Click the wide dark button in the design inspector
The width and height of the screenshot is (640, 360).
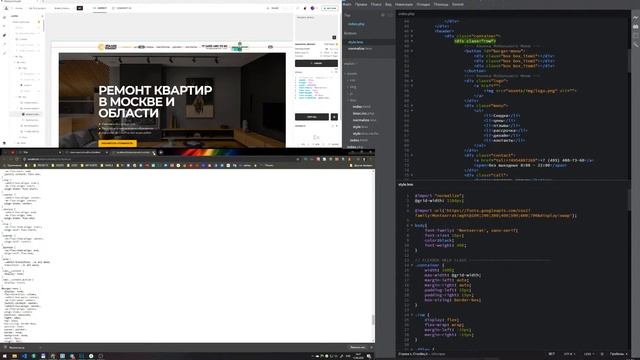tap(316, 63)
